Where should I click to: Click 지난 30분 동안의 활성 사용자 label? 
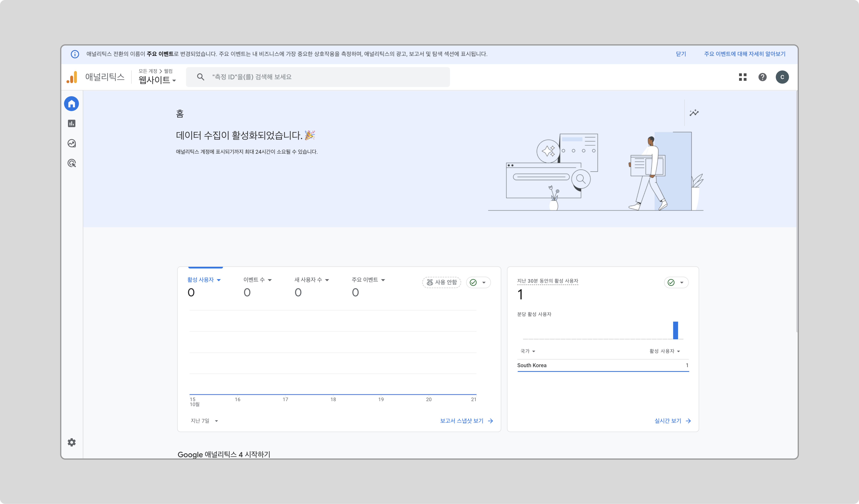[x=548, y=281]
